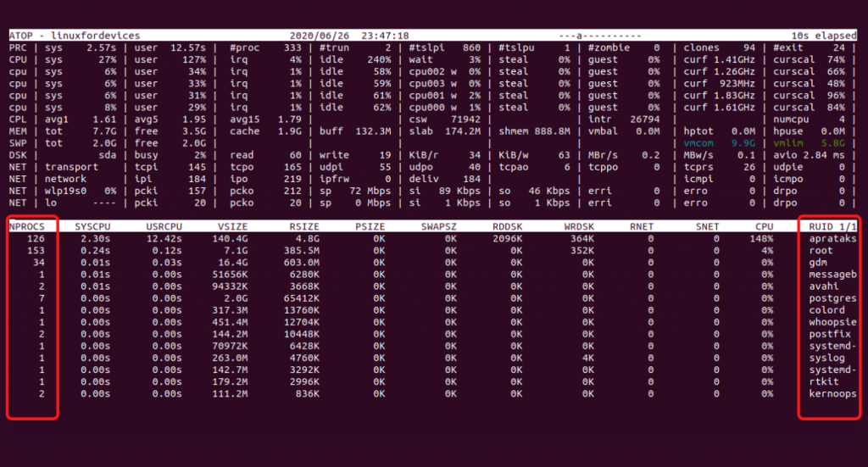Select the messageb user name
The image size is (868, 467).
click(x=832, y=275)
